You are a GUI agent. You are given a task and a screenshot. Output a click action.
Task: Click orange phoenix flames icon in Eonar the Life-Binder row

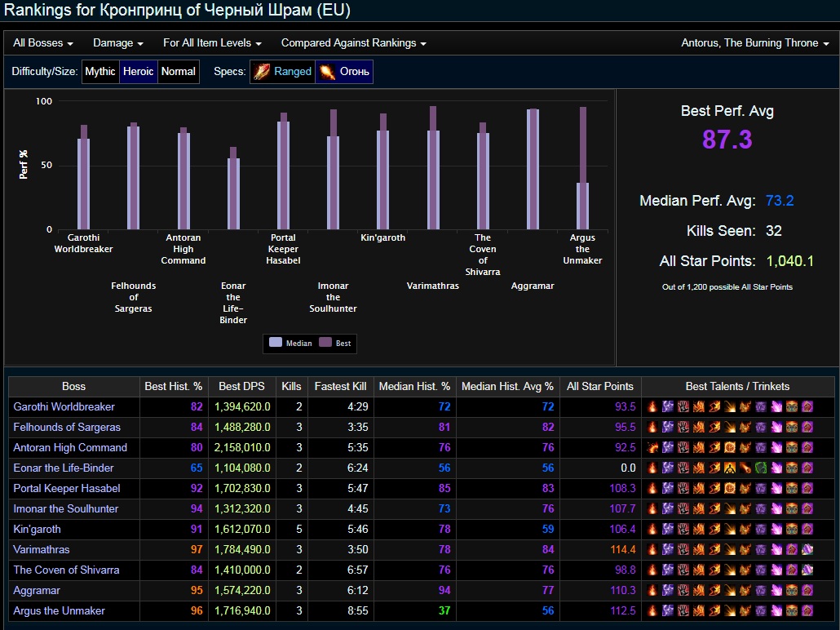pyautogui.click(x=699, y=468)
